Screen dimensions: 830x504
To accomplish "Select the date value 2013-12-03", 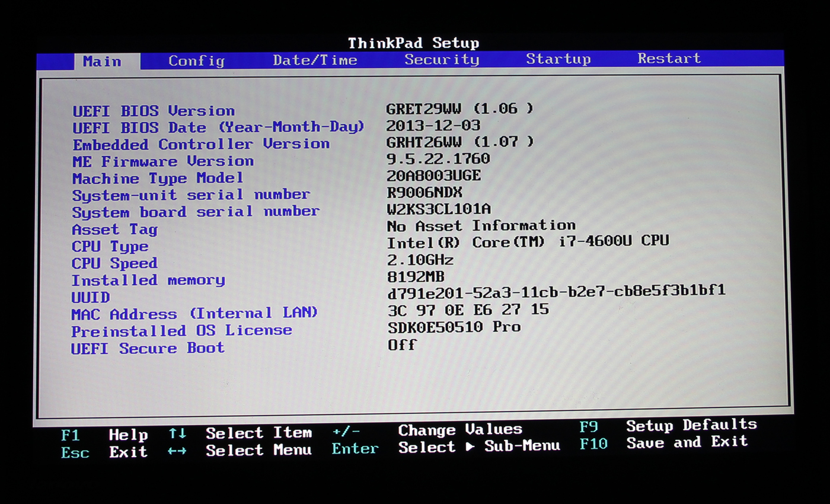I will click(433, 126).
